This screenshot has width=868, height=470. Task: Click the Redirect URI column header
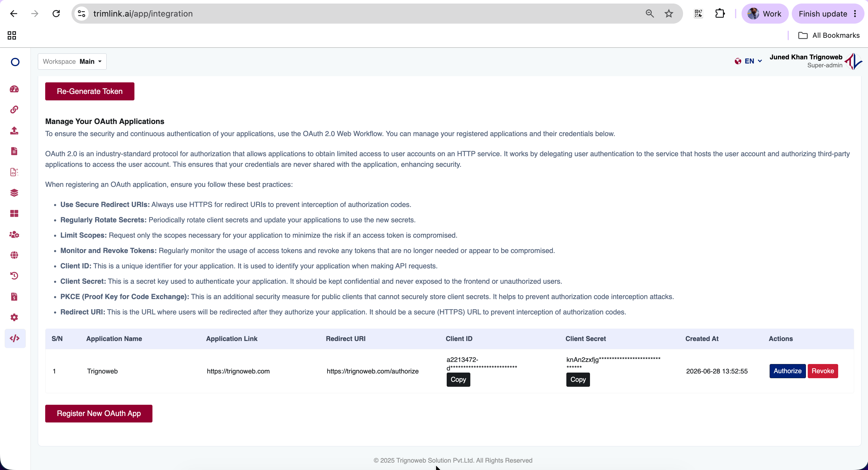point(345,339)
